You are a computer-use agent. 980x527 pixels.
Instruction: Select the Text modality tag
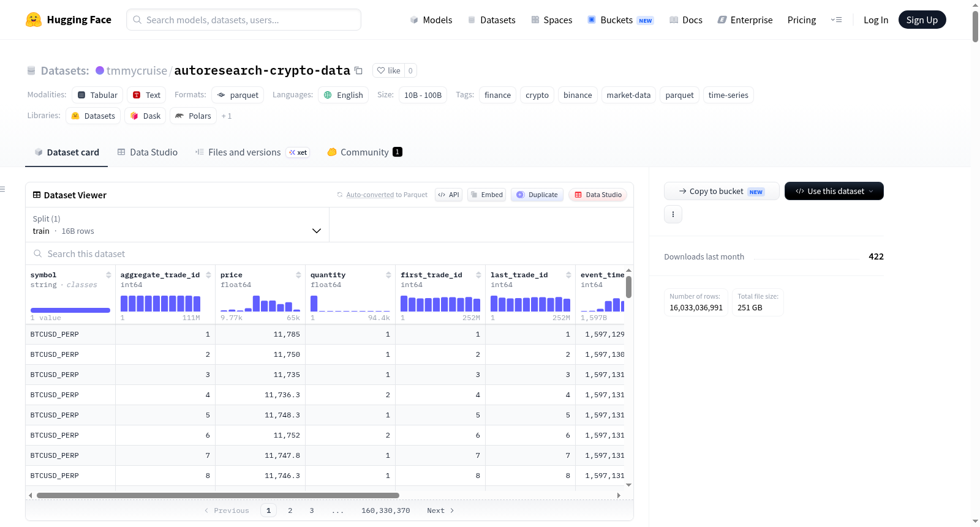pyautogui.click(x=146, y=95)
